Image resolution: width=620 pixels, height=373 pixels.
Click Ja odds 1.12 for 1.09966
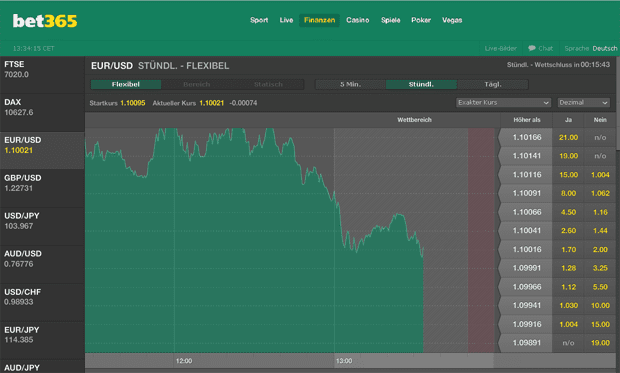click(x=568, y=287)
